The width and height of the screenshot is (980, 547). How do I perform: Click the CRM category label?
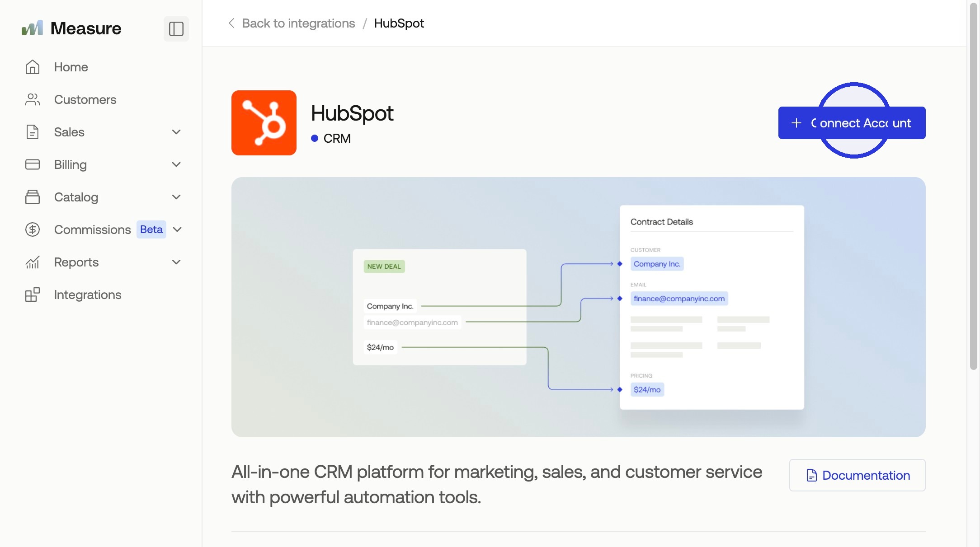[x=337, y=138]
